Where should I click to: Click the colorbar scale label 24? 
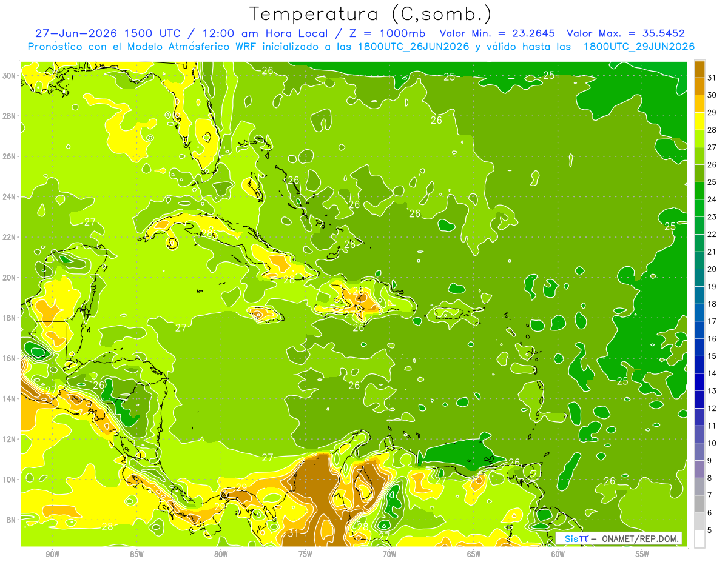[x=712, y=199]
